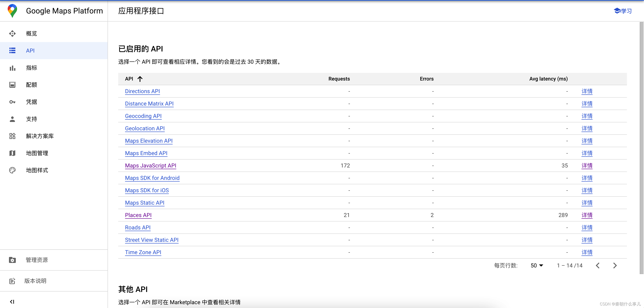Open the Directions API link
The image size is (644, 308).
click(x=142, y=91)
